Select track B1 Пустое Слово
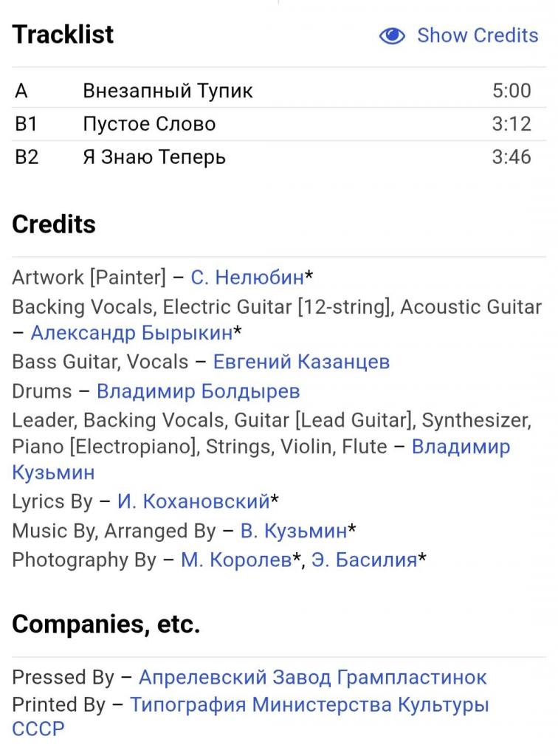The height and width of the screenshot is (756, 558). (279, 124)
